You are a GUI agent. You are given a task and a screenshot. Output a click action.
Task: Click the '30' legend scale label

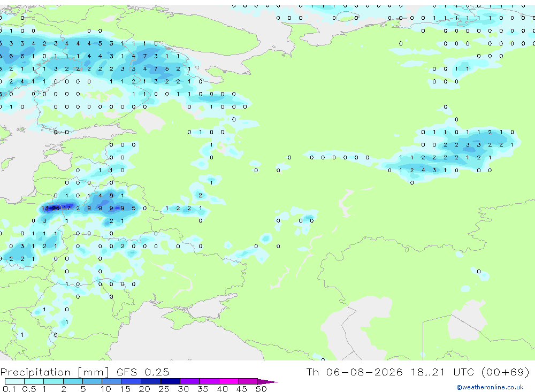[x=183, y=389]
